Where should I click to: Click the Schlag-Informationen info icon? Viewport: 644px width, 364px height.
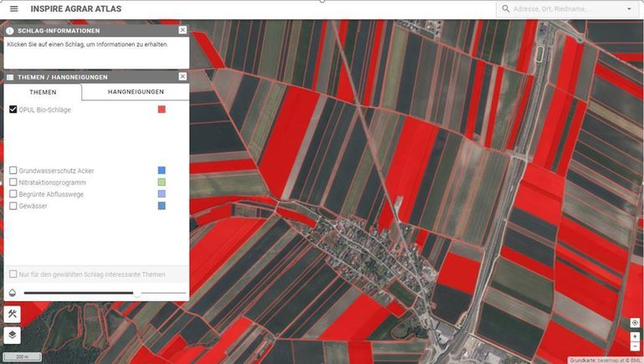(x=10, y=31)
